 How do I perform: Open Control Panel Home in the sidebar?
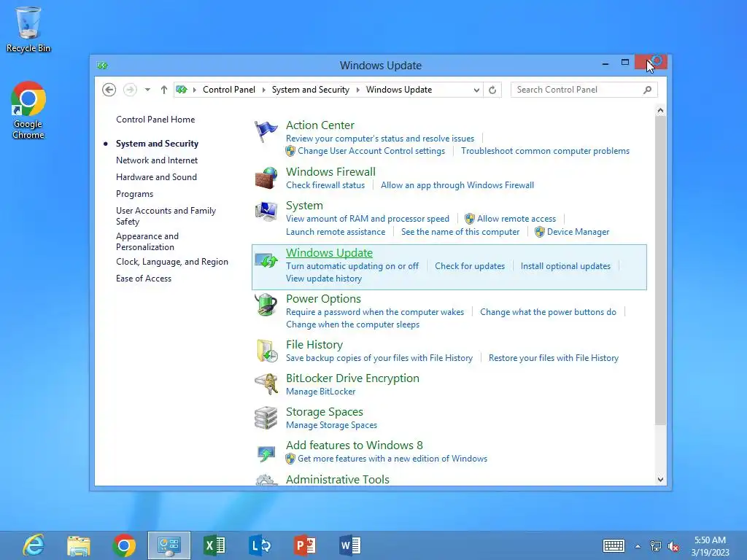pos(155,120)
